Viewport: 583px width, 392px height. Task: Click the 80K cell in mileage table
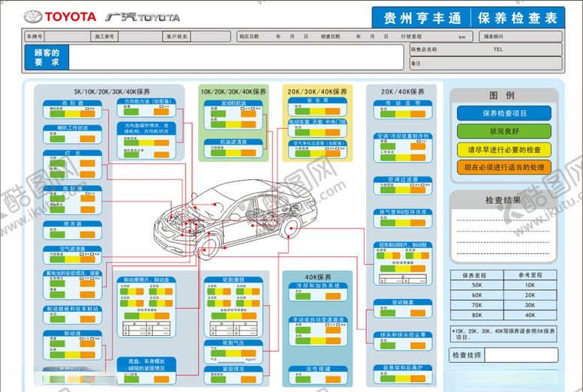pyautogui.click(x=477, y=315)
